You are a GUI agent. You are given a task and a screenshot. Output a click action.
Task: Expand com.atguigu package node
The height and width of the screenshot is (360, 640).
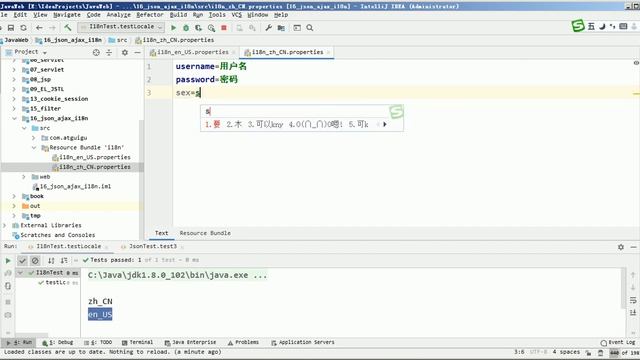coord(34,138)
